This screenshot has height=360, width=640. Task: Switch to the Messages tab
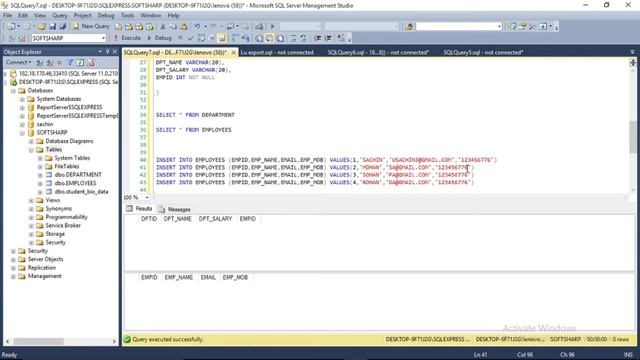[175, 209]
